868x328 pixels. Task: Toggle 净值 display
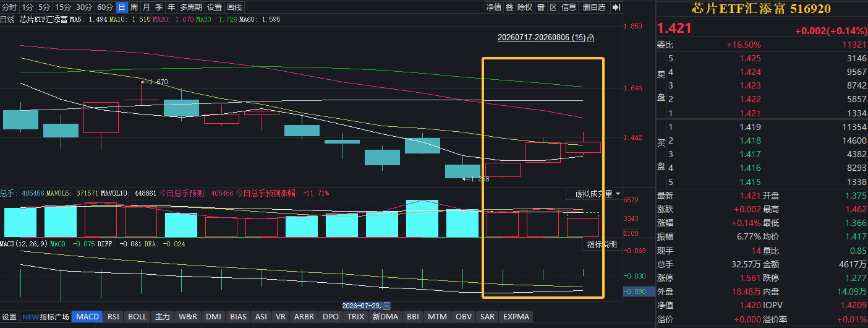point(494,7)
